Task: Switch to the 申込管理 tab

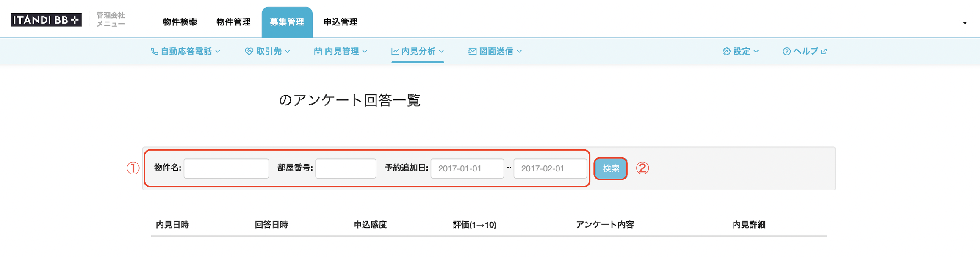Action: 341,22
